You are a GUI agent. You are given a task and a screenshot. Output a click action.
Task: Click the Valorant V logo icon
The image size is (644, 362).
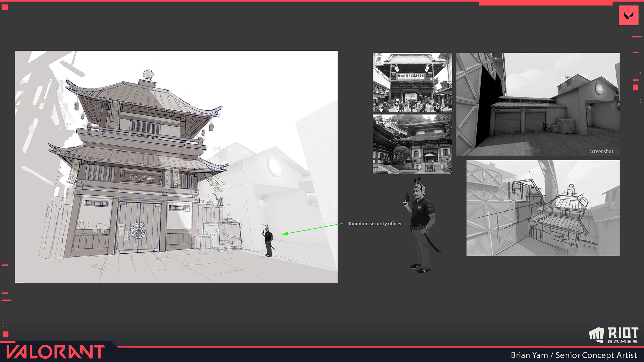pyautogui.click(x=628, y=15)
